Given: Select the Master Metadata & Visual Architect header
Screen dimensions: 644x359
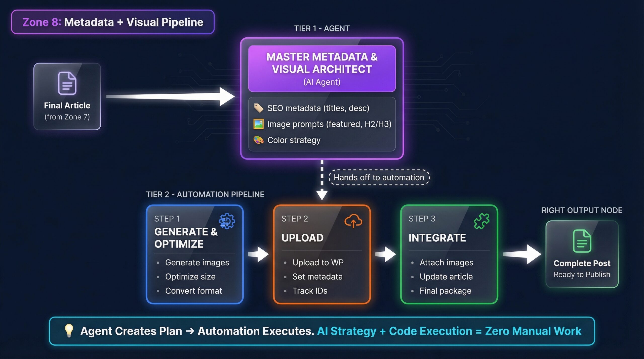Looking at the screenshot, I should click(x=322, y=68).
